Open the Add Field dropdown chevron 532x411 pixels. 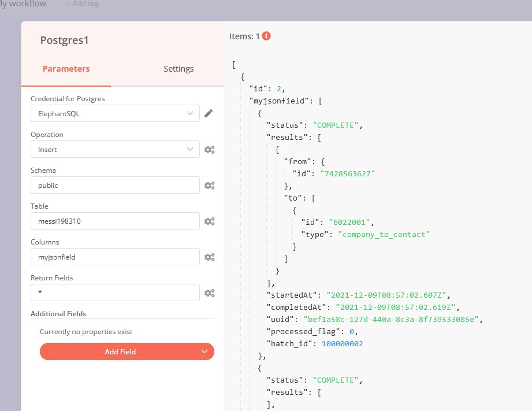click(x=203, y=351)
